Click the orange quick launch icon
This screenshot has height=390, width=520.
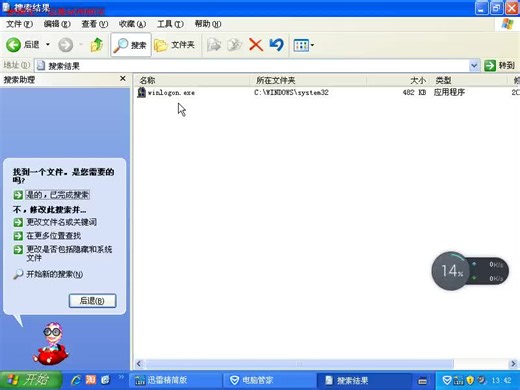[91, 380]
